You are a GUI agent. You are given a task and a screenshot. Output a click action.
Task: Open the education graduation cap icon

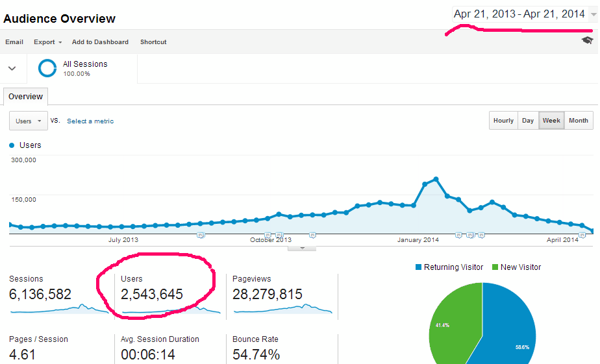[x=587, y=40]
